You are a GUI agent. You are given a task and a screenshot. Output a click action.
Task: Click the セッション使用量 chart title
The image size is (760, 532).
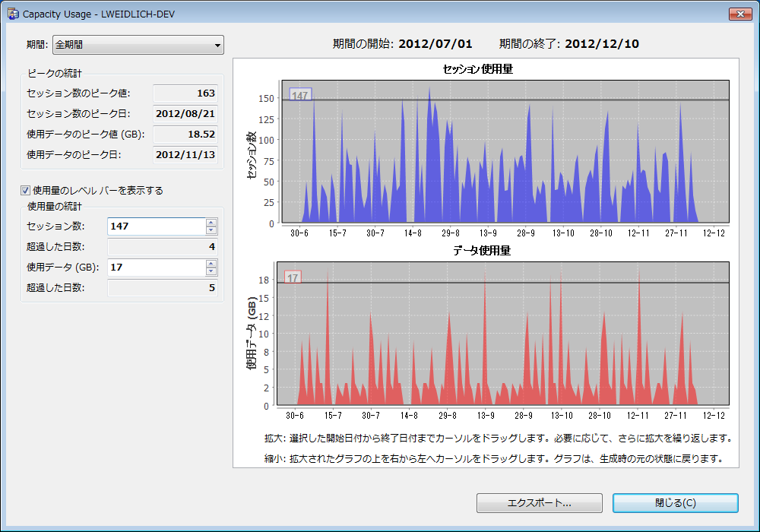477,69
